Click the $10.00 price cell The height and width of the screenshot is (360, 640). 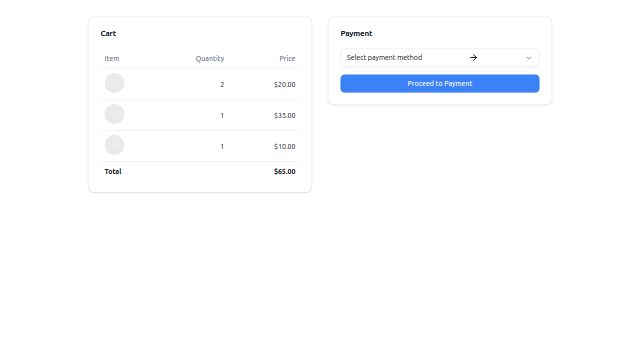click(x=284, y=147)
